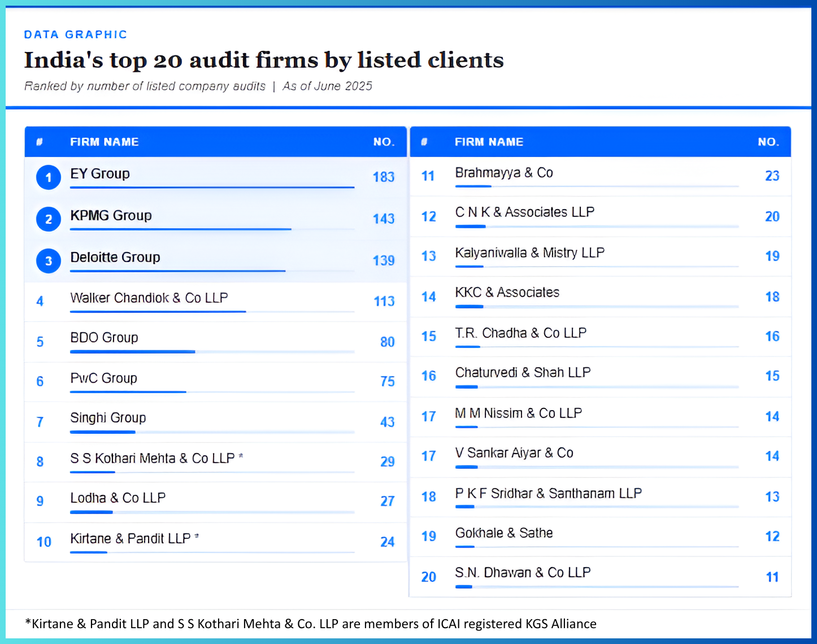Click the KPMG Group progress bar
The image size is (817, 644).
pos(212,229)
